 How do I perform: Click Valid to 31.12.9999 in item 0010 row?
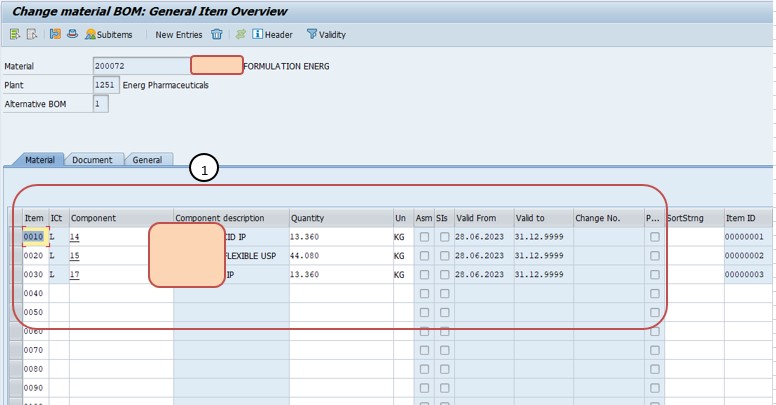click(x=543, y=237)
